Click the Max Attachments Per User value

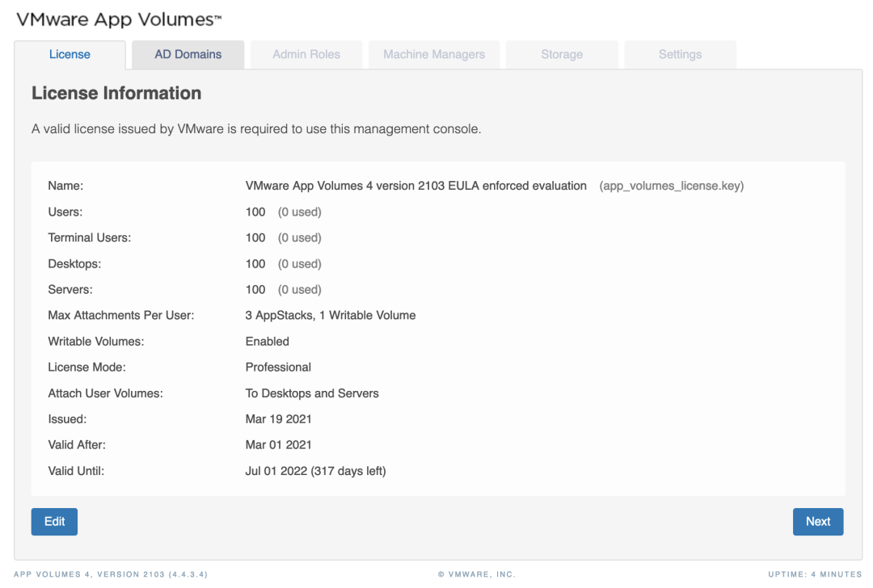[x=330, y=316]
